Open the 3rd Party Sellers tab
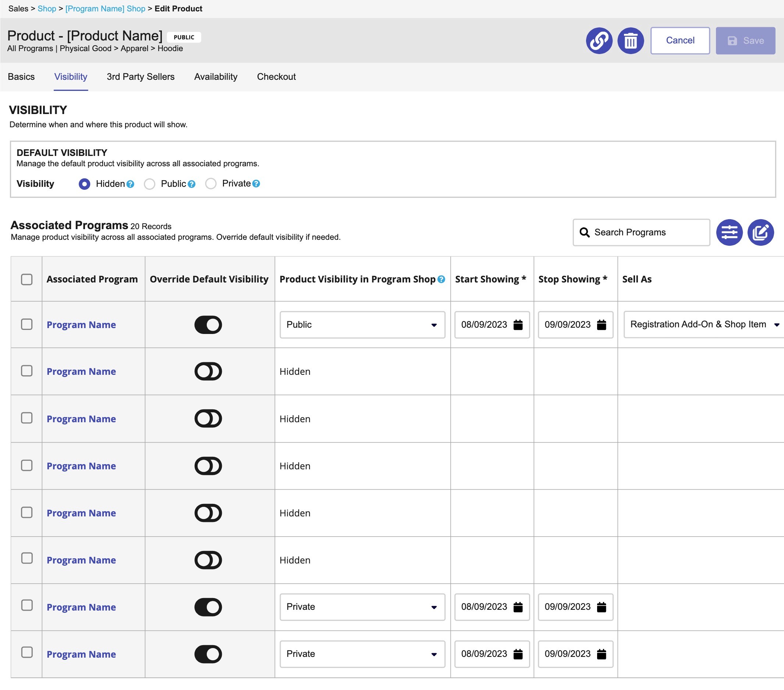The image size is (784, 690). (141, 77)
